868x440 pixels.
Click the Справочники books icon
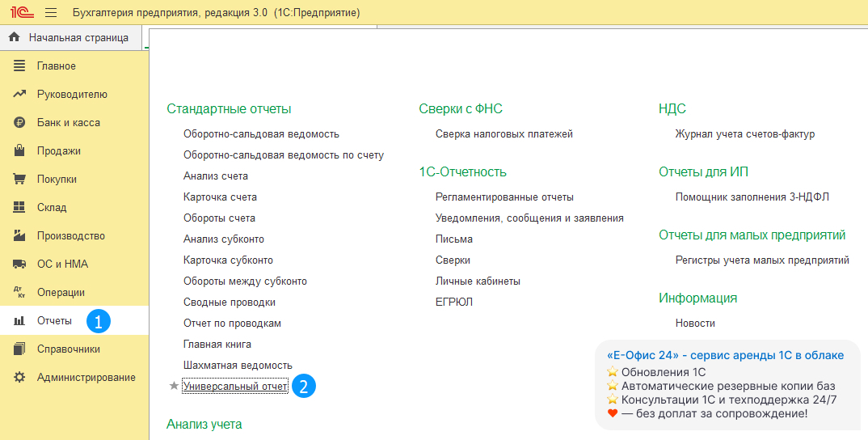click(19, 349)
